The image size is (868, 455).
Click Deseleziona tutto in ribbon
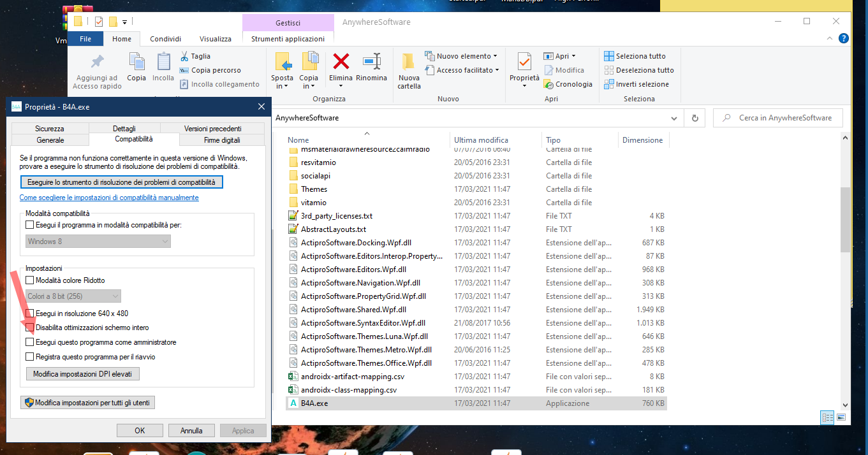click(x=640, y=70)
